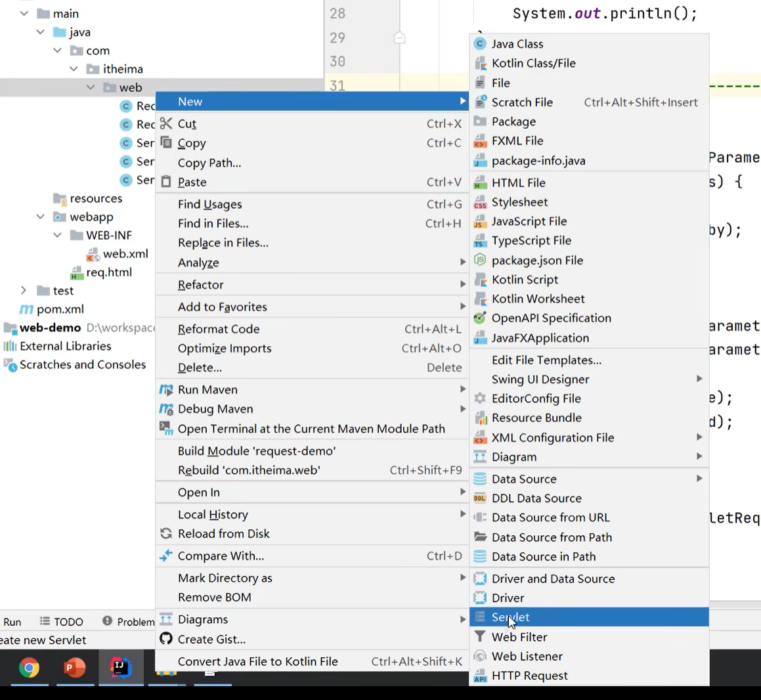Image resolution: width=761 pixels, height=700 pixels.
Task: Choose Find Usages in context menu
Action: point(312,204)
